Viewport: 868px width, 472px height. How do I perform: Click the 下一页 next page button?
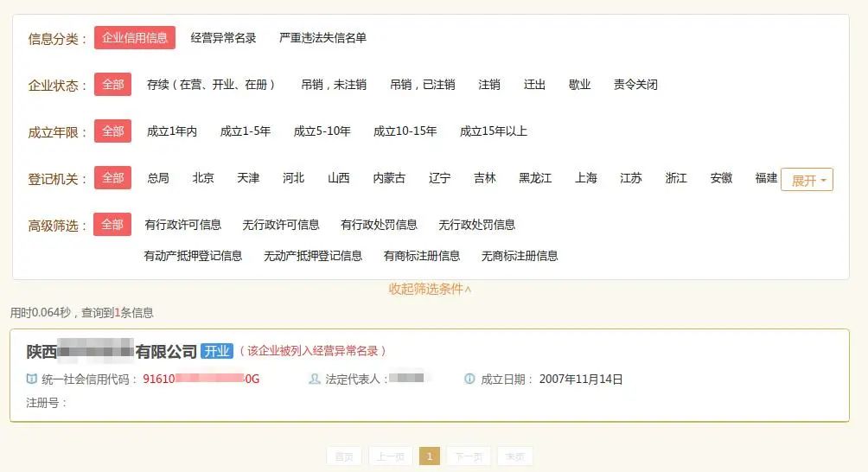point(469,456)
